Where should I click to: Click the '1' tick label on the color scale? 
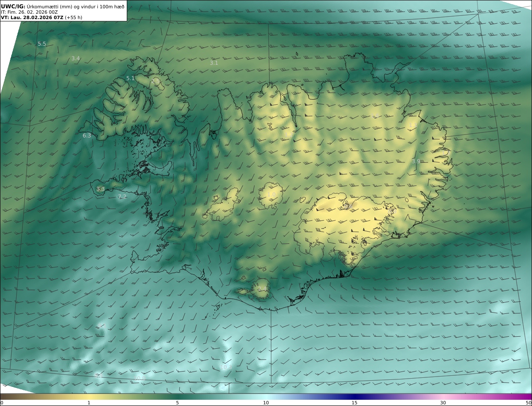coord(89,403)
